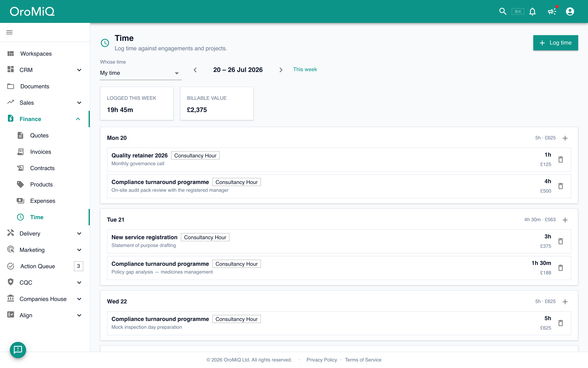588x368 pixels.
Task: Open Invoices under Finance
Action: [x=45, y=152]
